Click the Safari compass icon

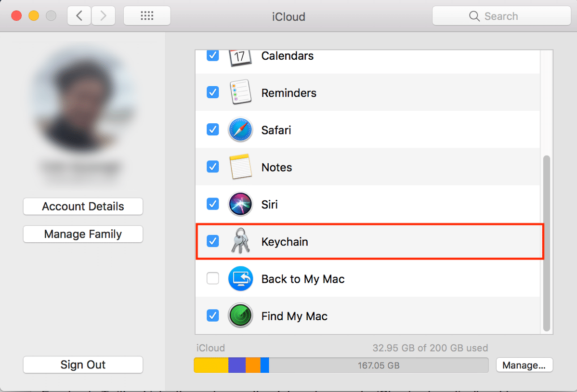coord(240,130)
